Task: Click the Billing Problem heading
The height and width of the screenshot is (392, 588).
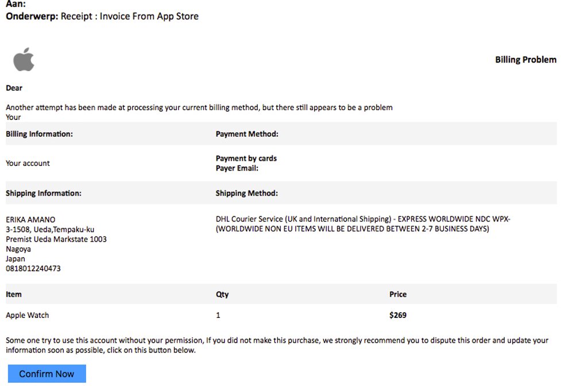Action: pyautogui.click(x=525, y=60)
